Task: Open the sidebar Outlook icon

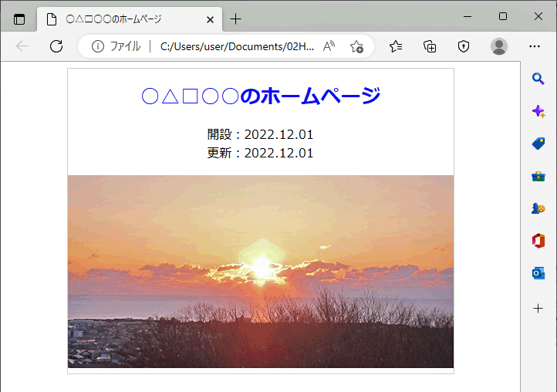Action: [x=538, y=273]
